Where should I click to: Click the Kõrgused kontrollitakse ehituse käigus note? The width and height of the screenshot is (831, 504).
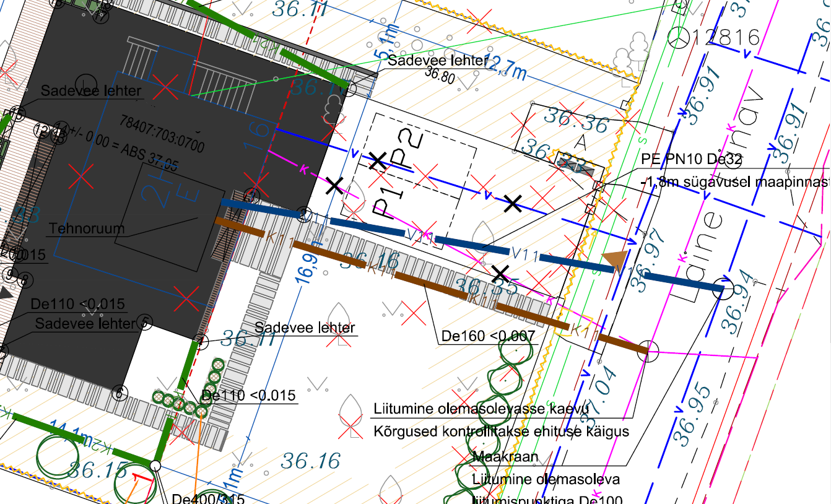point(501,431)
